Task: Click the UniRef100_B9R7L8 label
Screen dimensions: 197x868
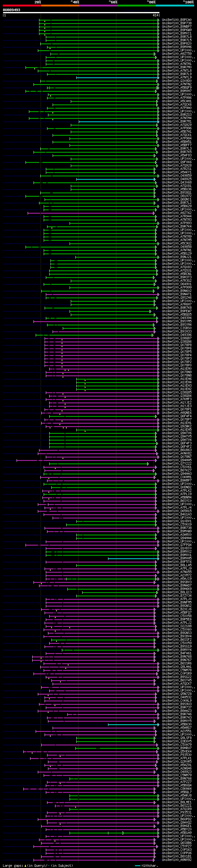Action: (x=176, y=37)
